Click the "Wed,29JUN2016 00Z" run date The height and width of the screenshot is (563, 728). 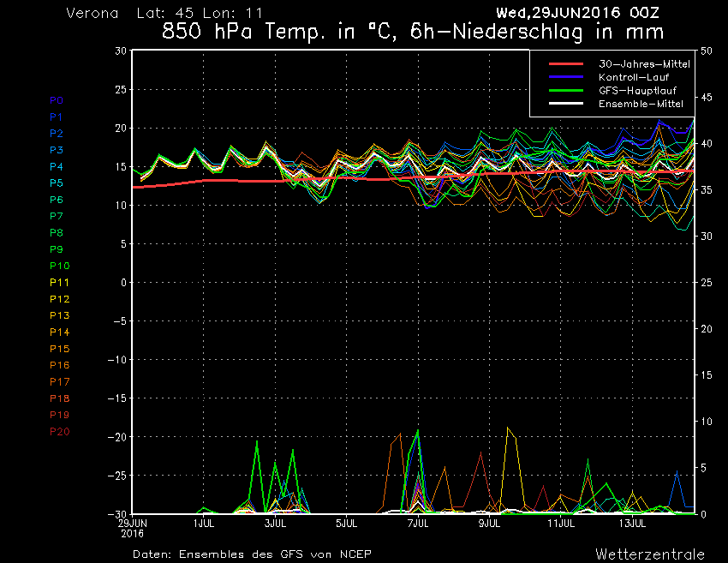pos(577,13)
